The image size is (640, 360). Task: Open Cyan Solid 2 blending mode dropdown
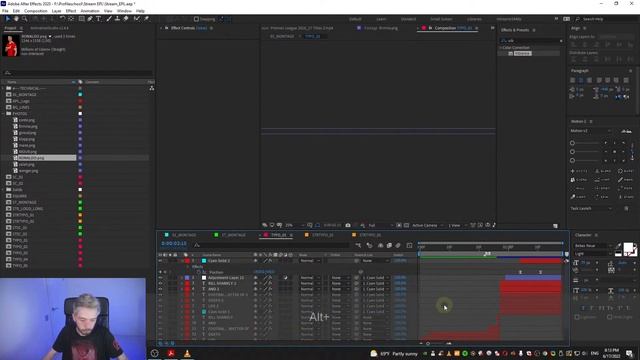[310, 260]
